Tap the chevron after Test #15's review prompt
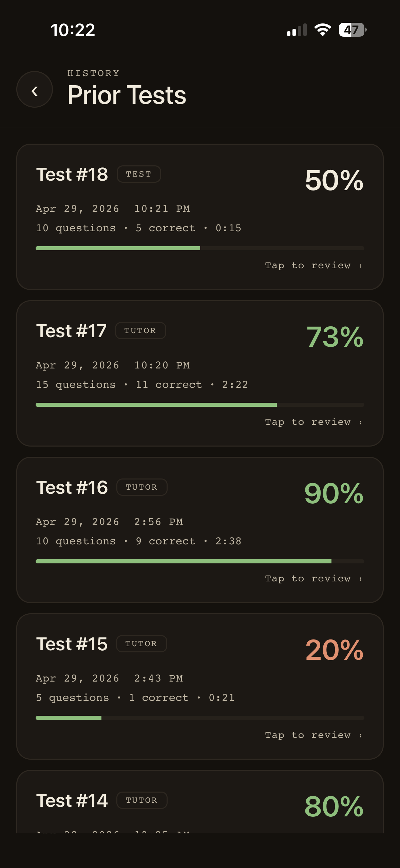400x868 pixels. (360, 735)
